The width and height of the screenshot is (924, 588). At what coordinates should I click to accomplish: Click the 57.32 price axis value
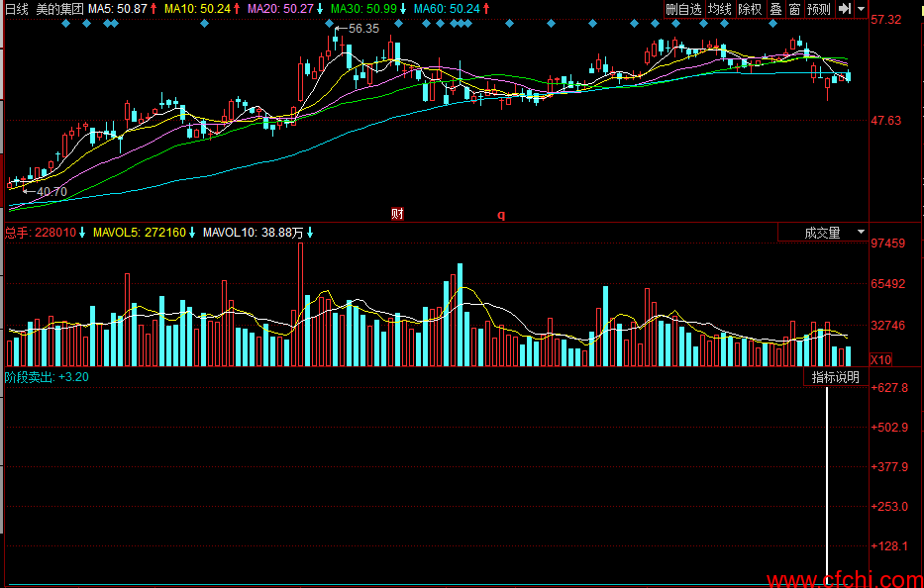pos(885,20)
